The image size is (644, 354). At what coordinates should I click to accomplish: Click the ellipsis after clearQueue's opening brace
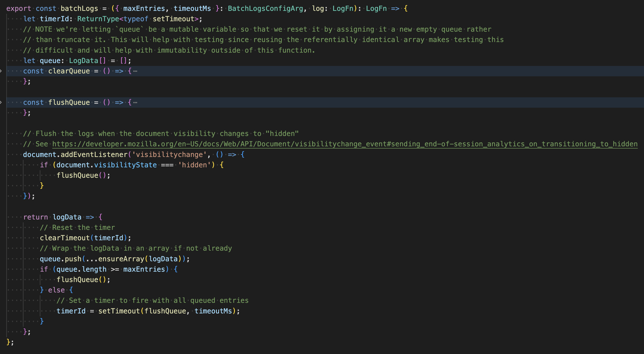[135, 71]
